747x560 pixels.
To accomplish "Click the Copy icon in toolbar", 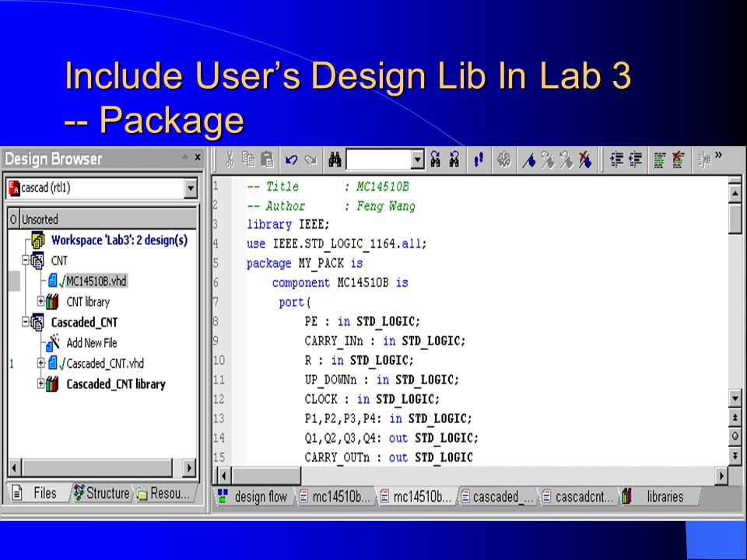I will coord(248,159).
